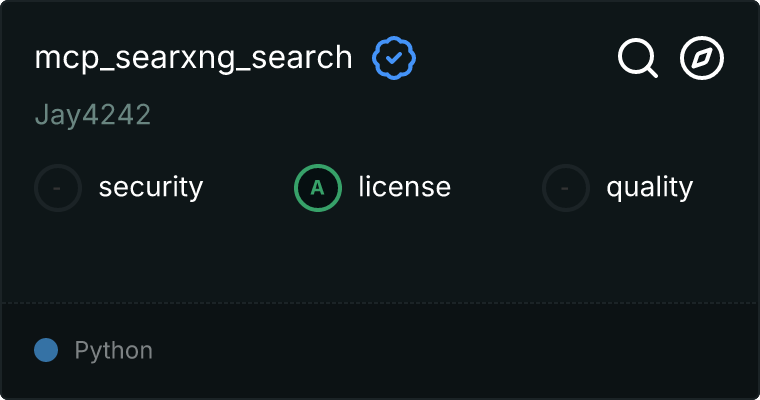Click the blue verified checkmark badge
Viewport: 760px width, 400px height.
394,58
